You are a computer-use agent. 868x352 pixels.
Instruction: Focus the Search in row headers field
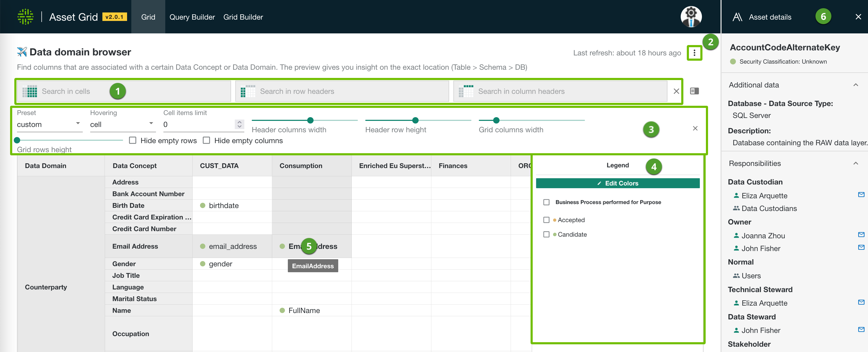point(342,91)
